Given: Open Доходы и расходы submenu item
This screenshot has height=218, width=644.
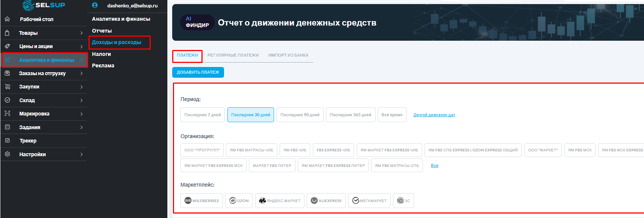Looking at the screenshot, I should [116, 42].
